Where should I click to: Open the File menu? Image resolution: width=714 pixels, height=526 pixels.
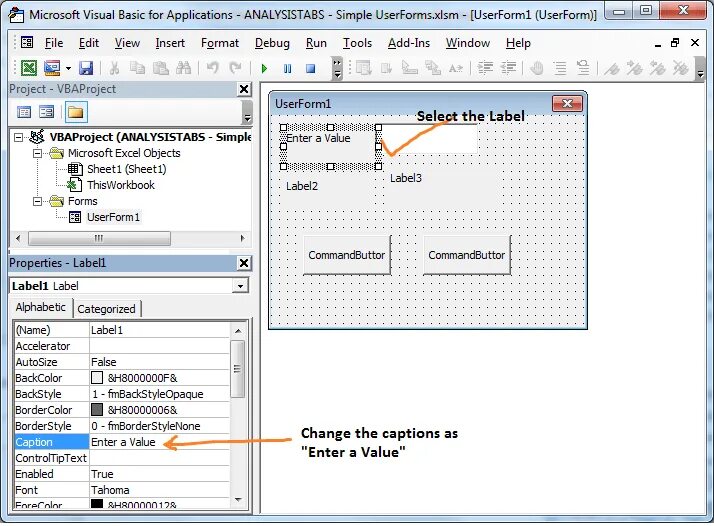[x=54, y=43]
